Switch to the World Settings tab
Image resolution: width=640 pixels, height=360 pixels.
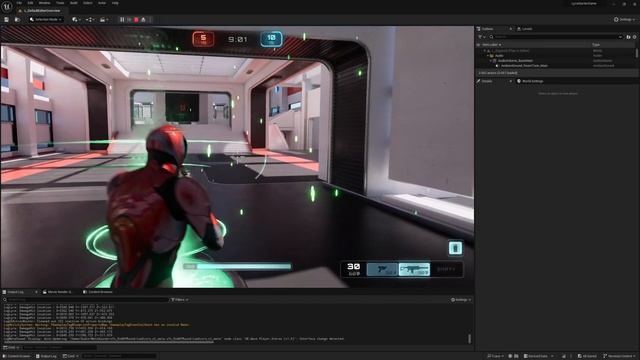pos(530,81)
